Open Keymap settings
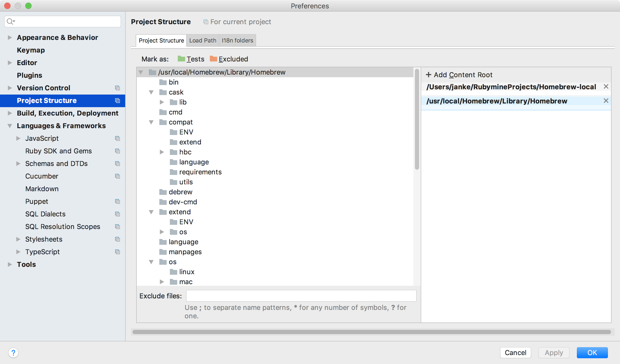This screenshot has height=364, width=620. coord(31,50)
